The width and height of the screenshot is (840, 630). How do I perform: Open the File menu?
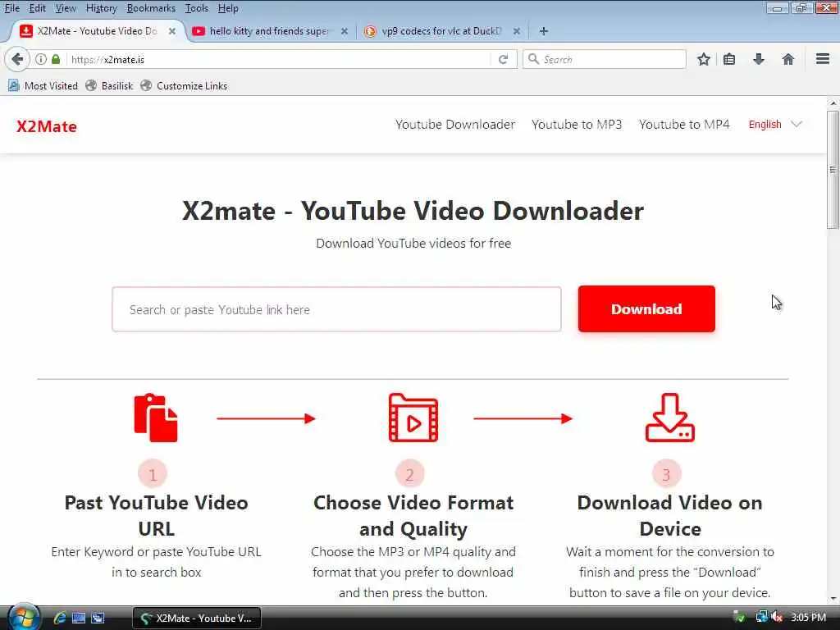11,8
